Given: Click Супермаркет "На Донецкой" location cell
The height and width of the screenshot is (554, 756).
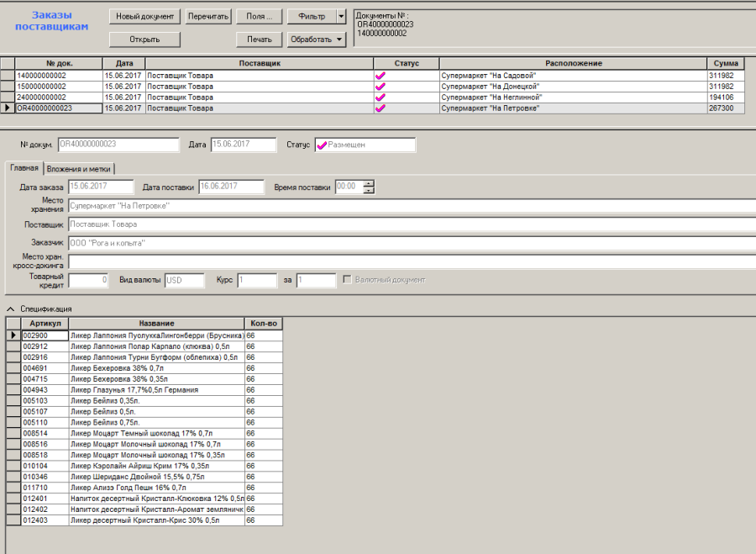Looking at the screenshot, I should click(x=573, y=87).
